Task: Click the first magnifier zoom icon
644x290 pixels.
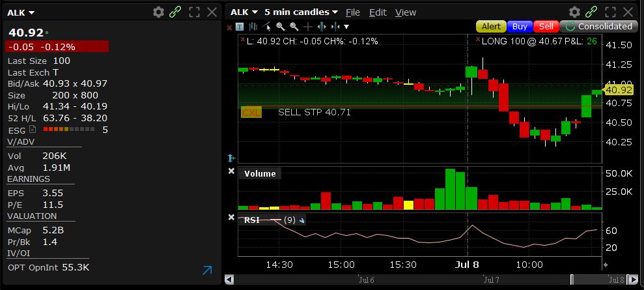Action: point(281,27)
